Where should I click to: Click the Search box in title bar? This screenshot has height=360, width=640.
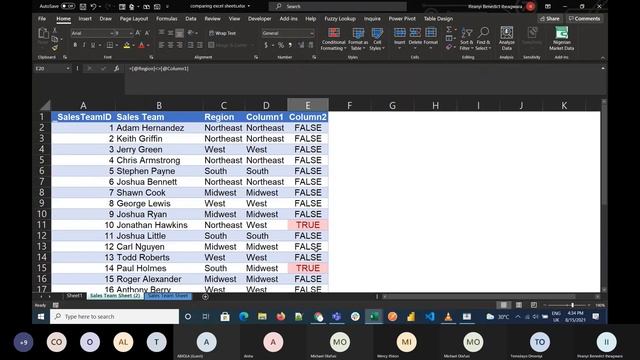[x=338, y=7]
